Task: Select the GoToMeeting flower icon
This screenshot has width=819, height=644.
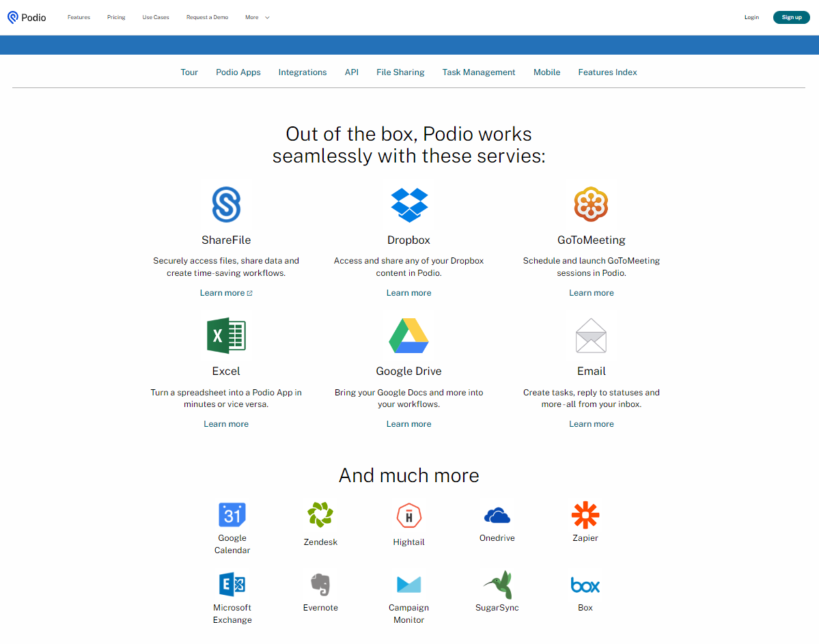Action: (x=591, y=204)
